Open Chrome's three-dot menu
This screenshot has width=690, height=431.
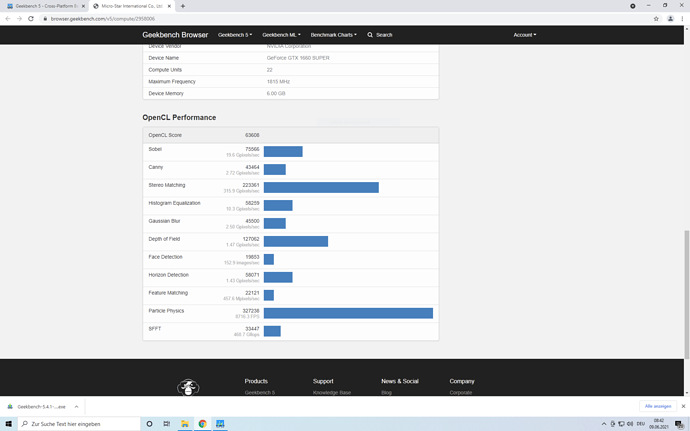(683, 18)
